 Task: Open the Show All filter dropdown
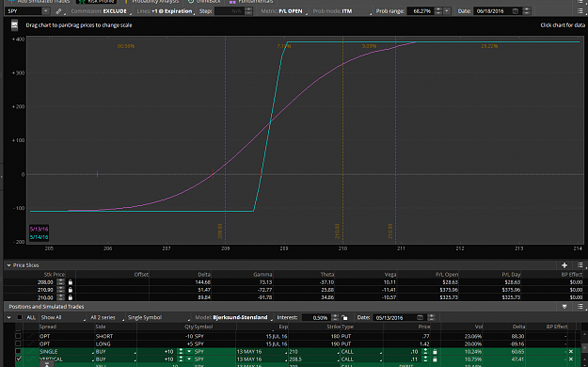(x=62, y=317)
